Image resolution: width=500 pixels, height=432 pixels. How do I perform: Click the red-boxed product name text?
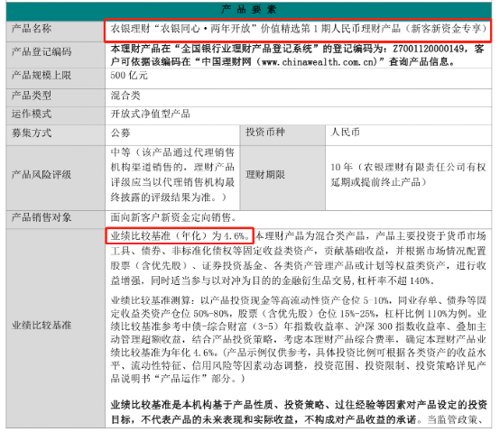click(x=298, y=30)
